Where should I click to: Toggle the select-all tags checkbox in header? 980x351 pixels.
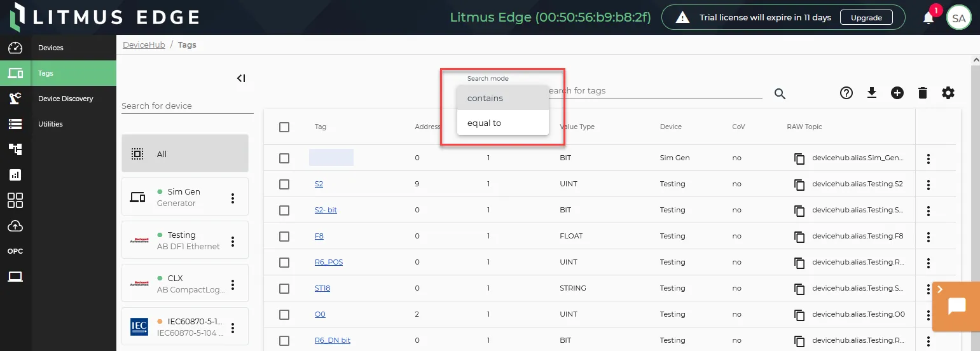[x=284, y=127]
